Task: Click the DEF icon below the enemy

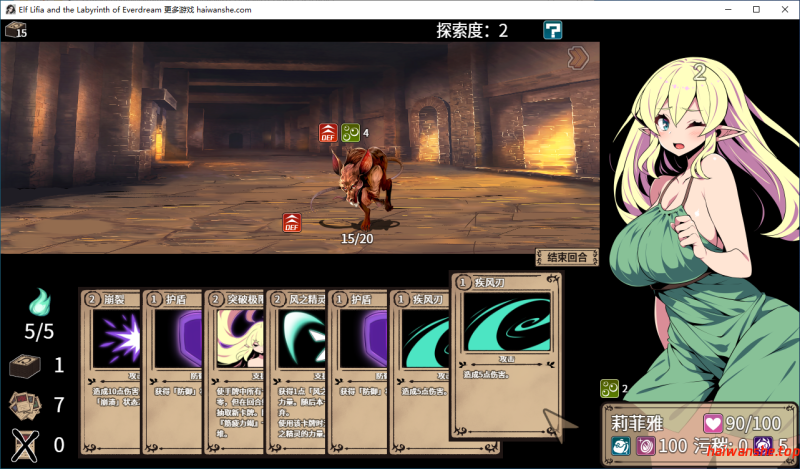Action: [292, 222]
